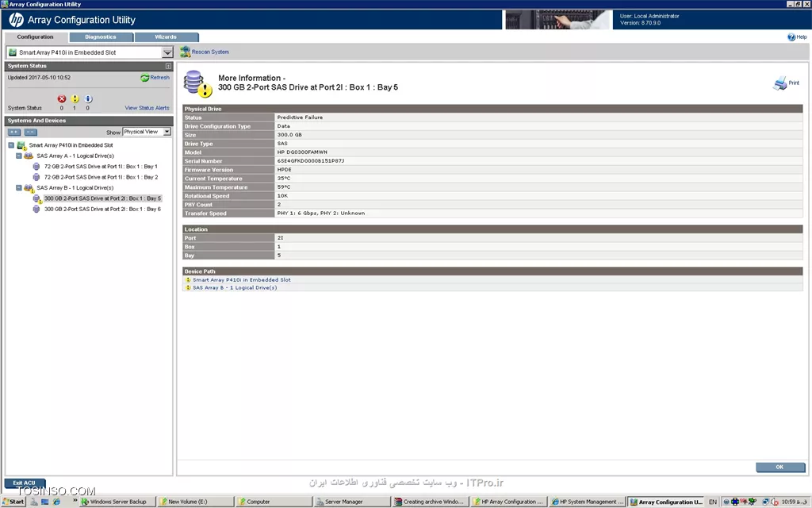
Task: Select 300 GB SAS Drive Bay 6
Action: tap(102, 210)
